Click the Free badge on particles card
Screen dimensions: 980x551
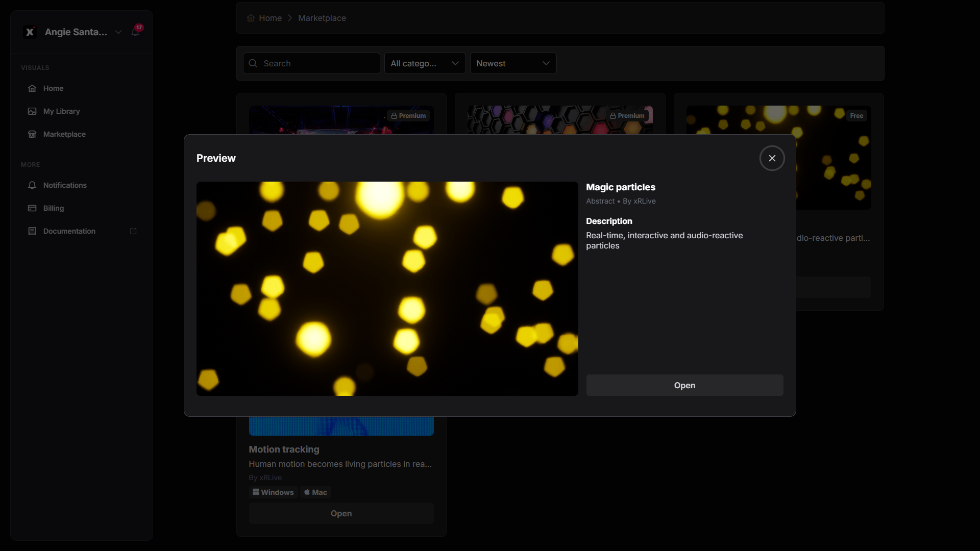click(x=856, y=116)
